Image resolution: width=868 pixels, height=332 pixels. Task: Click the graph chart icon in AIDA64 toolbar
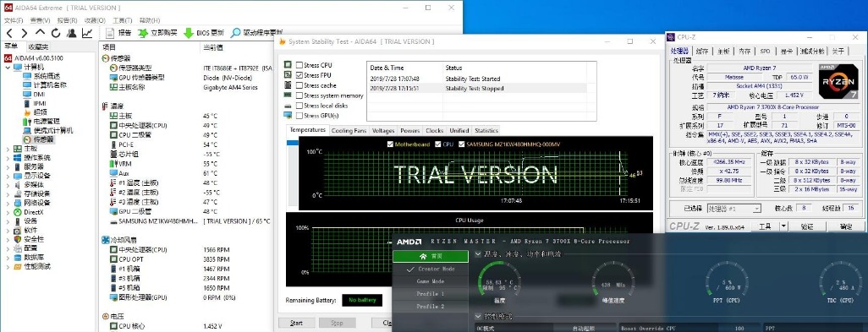click(87, 33)
